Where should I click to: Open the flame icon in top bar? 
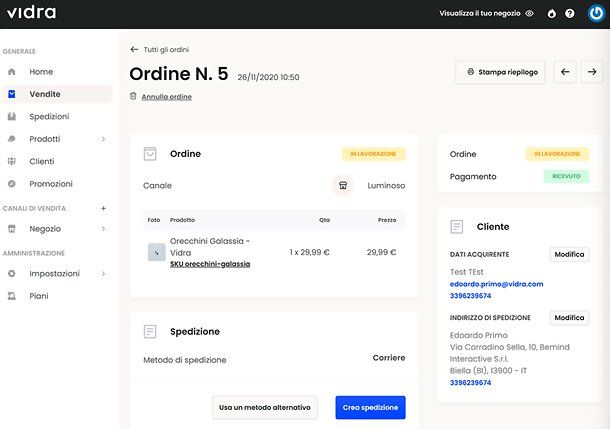click(552, 14)
